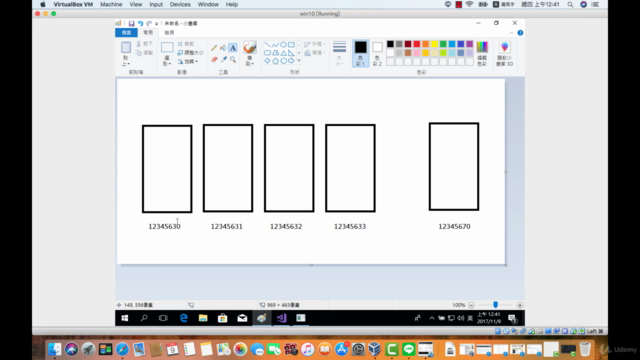Select the Pencil tool

point(214,48)
